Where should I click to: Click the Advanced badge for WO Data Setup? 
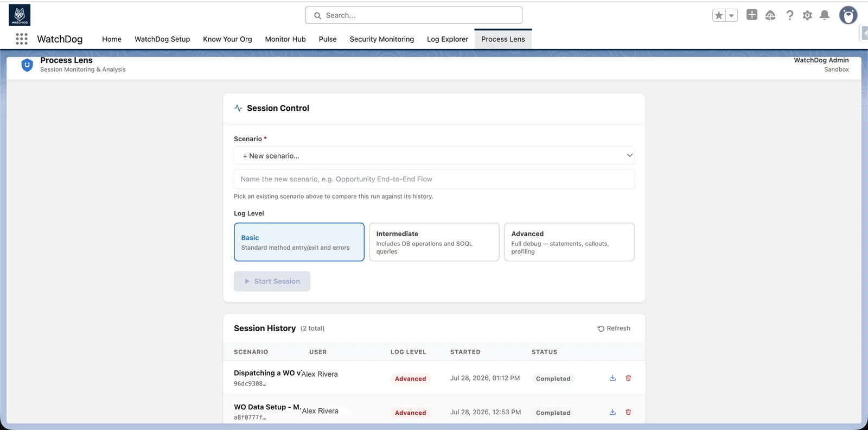point(410,413)
